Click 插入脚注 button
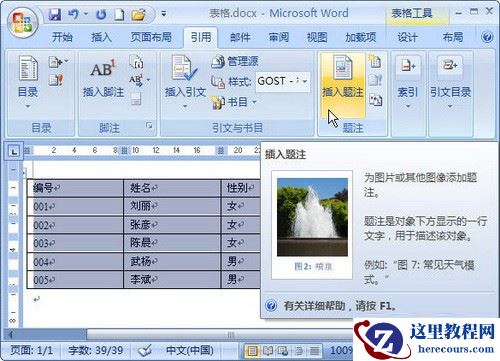 pyautogui.click(x=103, y=78)
